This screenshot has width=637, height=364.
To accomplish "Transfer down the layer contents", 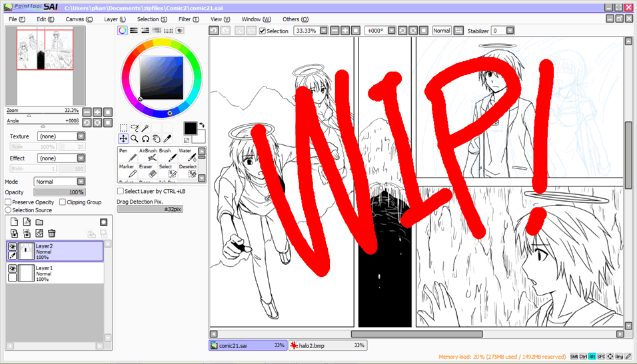I will tap(14, 234).
